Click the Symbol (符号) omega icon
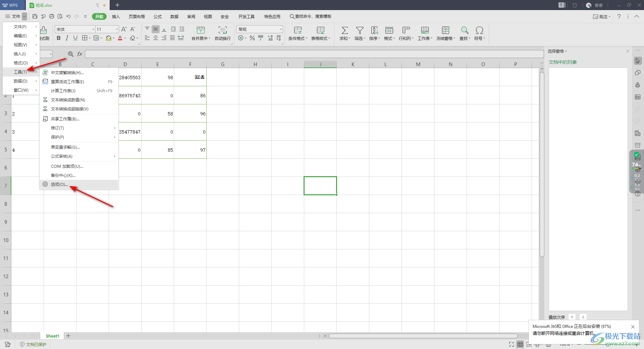 click(x=480, y=31)
